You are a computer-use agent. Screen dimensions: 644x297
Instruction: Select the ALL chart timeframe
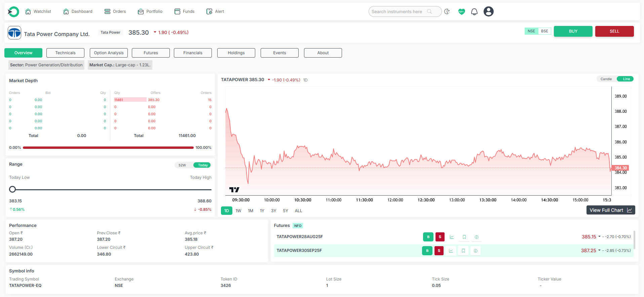[x=298, y=211]
